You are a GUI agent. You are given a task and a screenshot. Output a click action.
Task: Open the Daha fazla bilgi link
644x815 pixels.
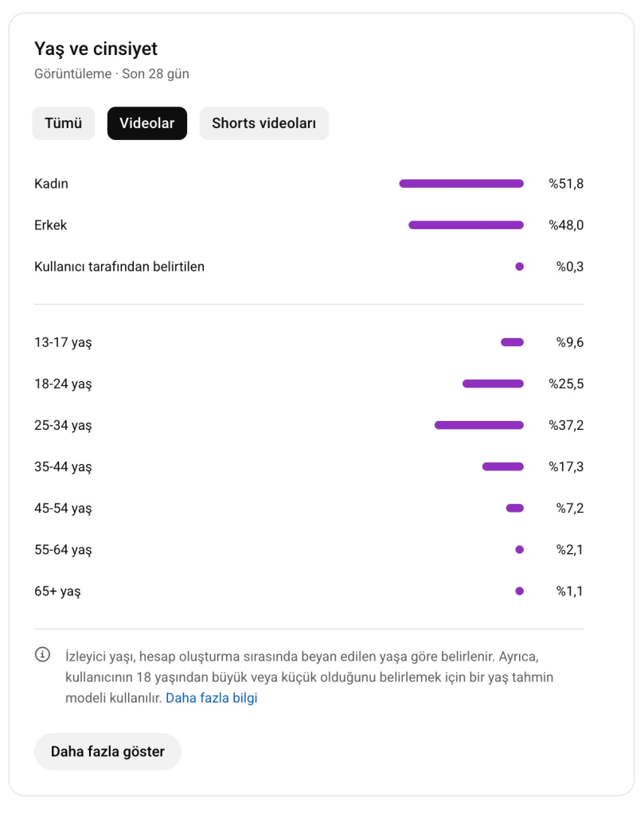(x=212, y=697)
